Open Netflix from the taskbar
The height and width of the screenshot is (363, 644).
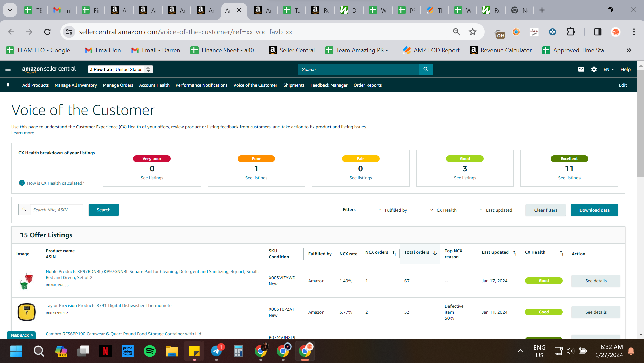coord(105,351)
